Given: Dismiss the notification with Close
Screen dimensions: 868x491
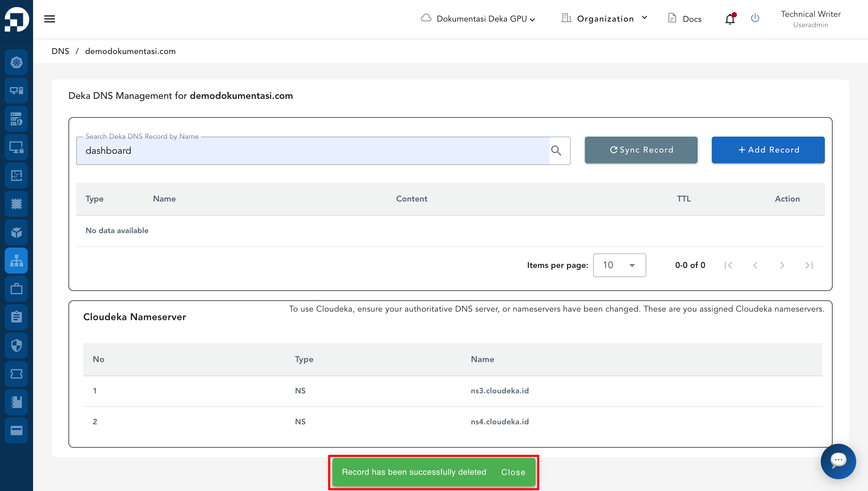Looking at the screenshot, I should click(x=513, y=472).
